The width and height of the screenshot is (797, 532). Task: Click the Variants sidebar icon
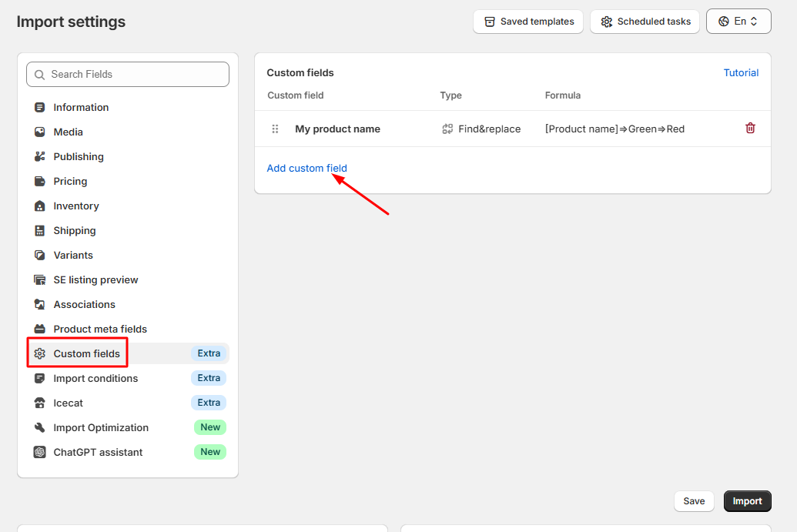tap(39, 255)
